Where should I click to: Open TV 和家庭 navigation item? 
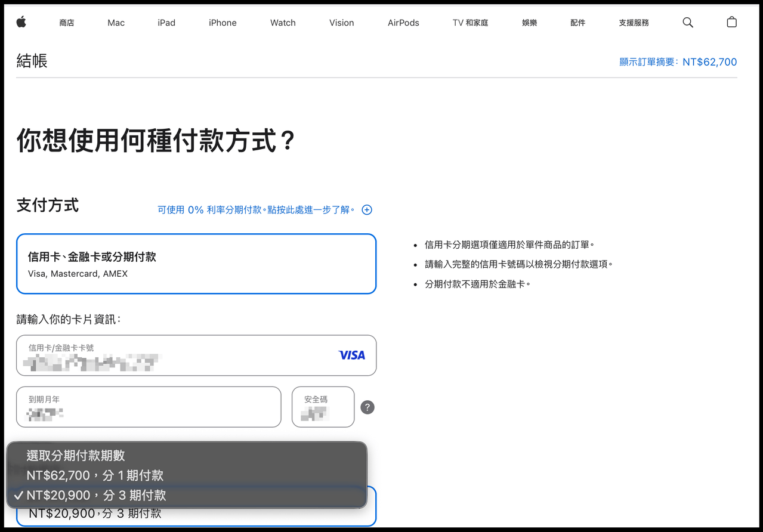click(470, 23)
